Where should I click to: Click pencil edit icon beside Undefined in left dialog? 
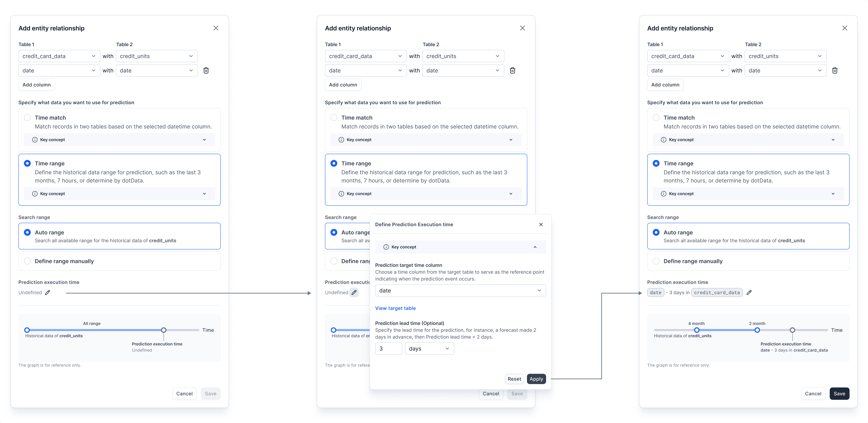coord(48,292)
